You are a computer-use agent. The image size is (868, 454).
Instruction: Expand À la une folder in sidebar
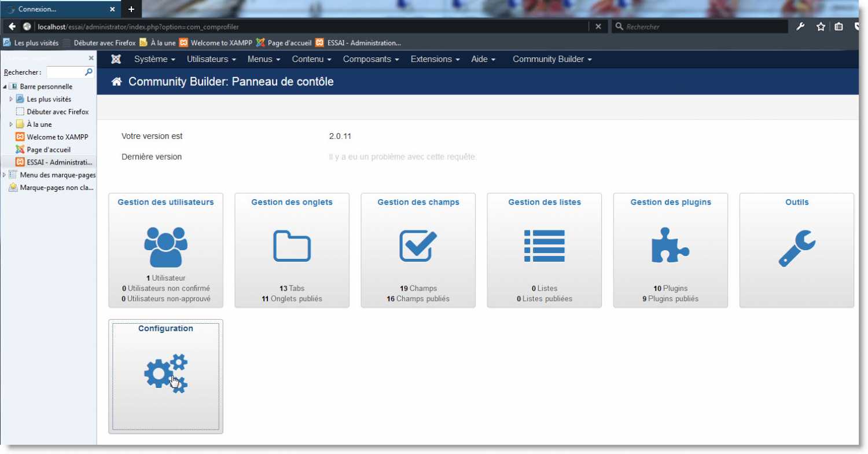point(11,125)
